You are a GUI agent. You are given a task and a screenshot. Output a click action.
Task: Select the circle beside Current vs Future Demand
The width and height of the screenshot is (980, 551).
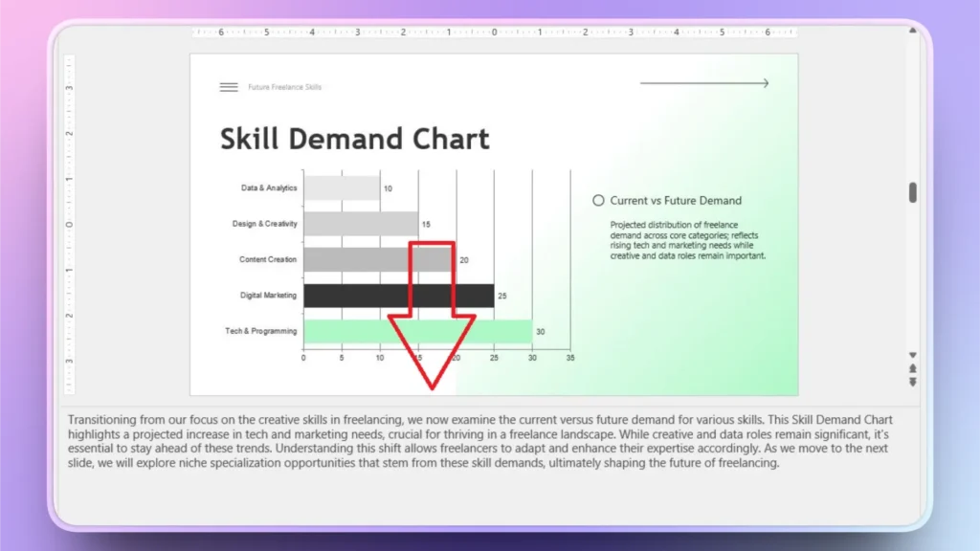tap(598, 201)
